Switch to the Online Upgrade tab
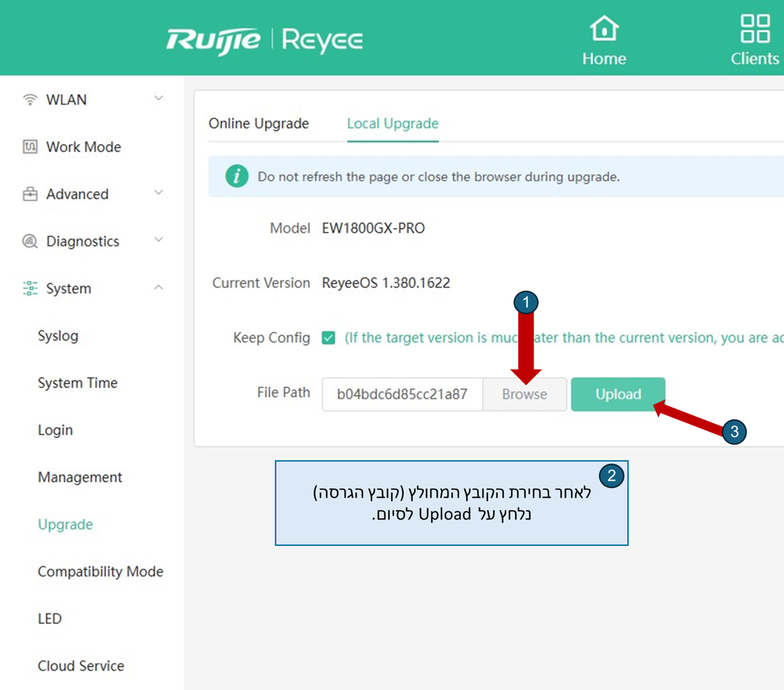The image size is (784, 690). click(258, 123)
